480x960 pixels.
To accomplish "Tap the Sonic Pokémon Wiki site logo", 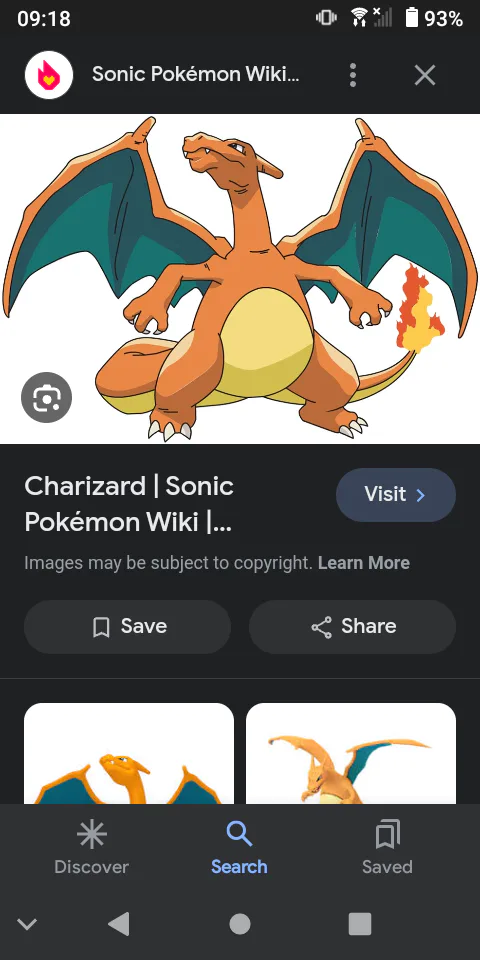I will (49, 75).
